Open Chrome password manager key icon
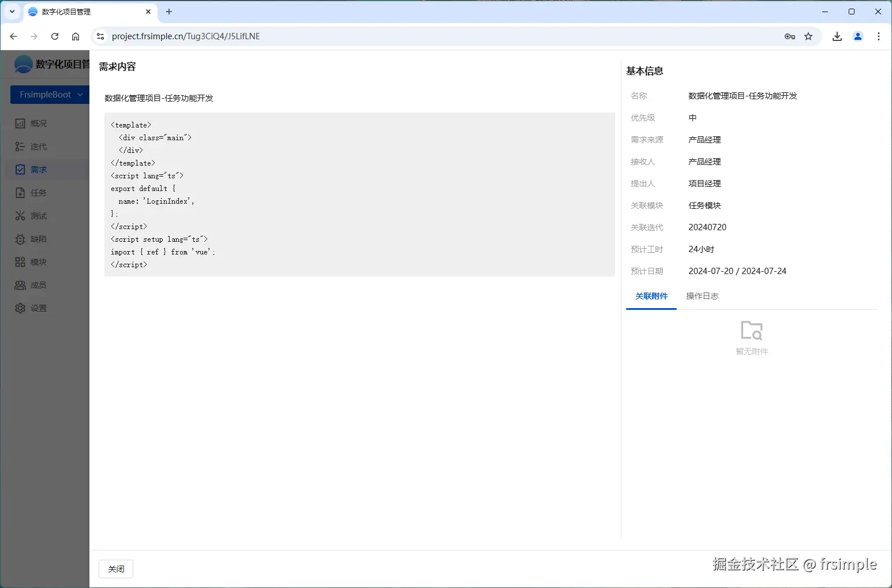The image size is (892, 588). pyautogui.click(x=789, y=36)
